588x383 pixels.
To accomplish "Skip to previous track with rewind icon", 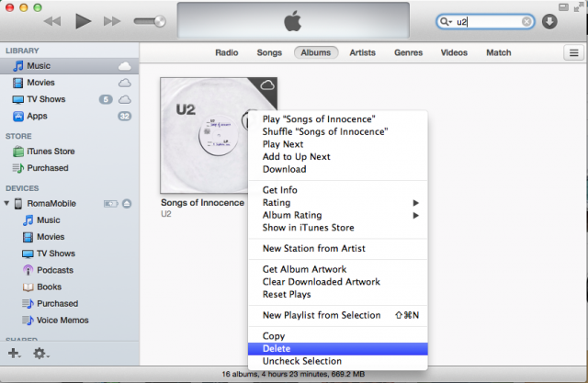I will pos(52,21).
